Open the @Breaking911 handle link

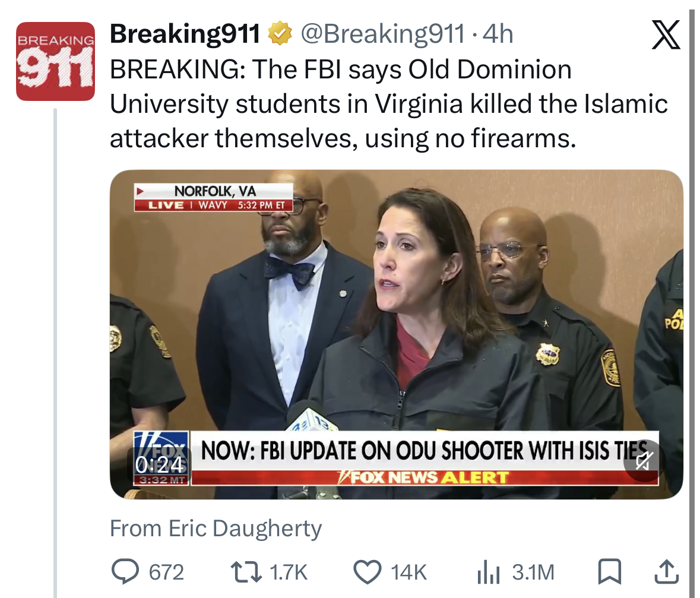382,35
